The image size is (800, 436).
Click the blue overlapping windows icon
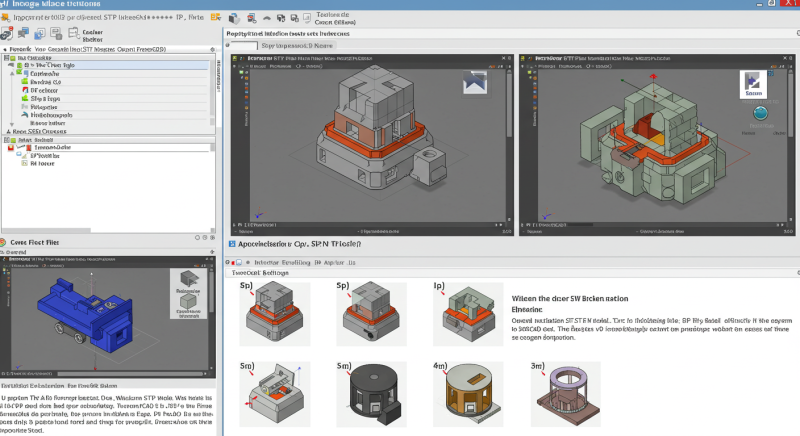click(39, 34)
